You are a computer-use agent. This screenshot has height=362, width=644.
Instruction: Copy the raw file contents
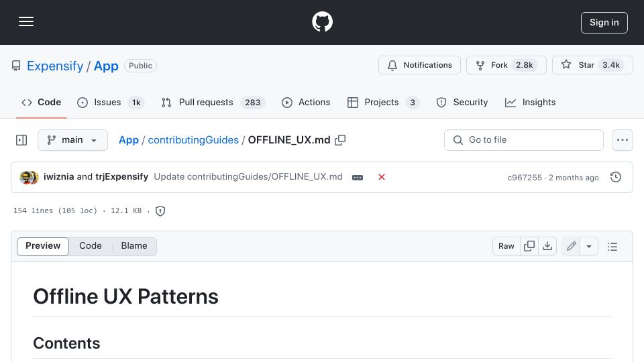529,246
